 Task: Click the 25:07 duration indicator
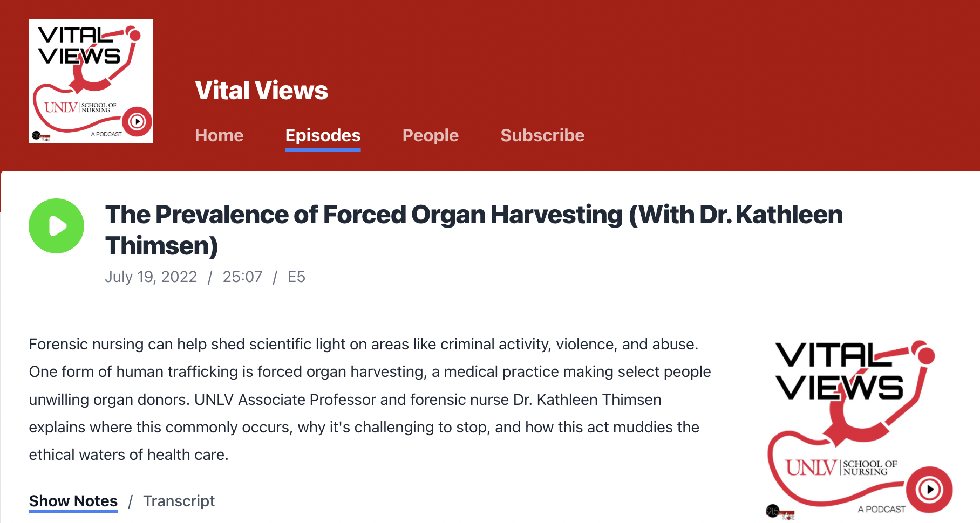242,277
